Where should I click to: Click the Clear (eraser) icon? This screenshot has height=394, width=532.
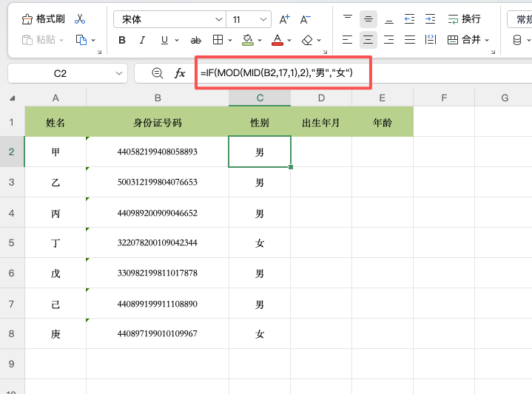307,40
